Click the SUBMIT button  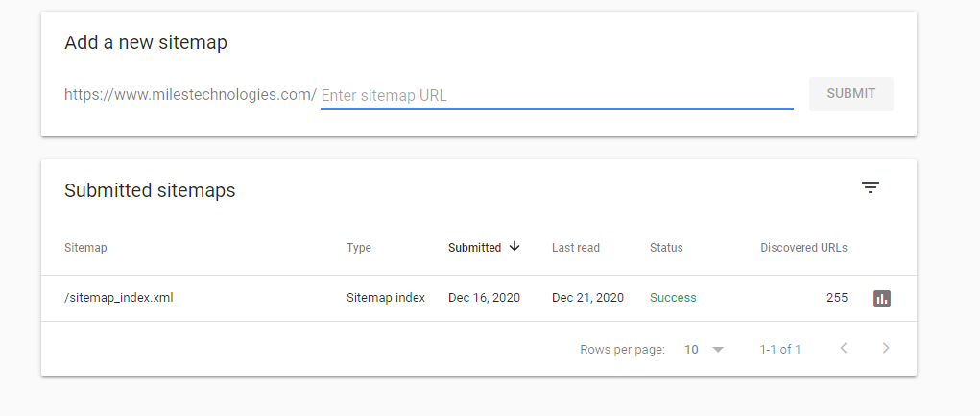[x=850, y=94]
